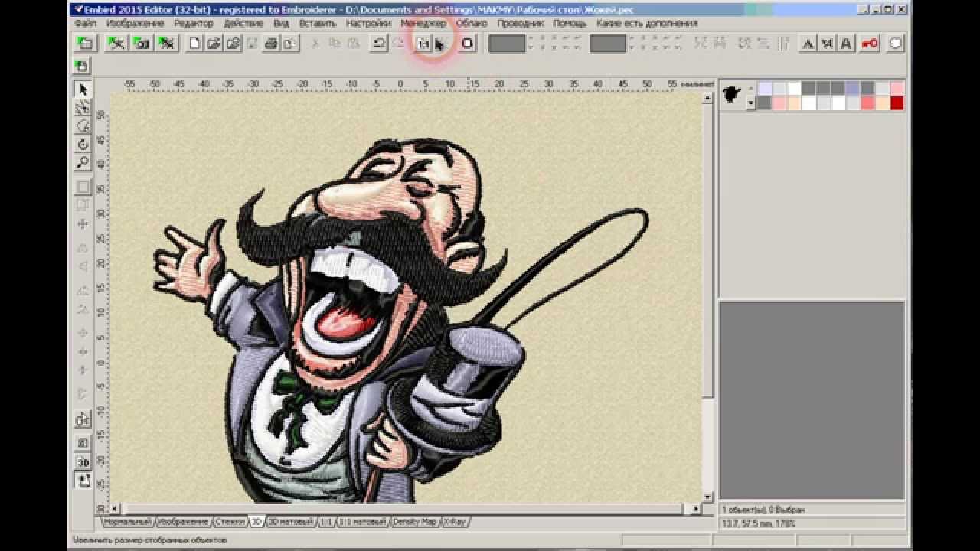980x551 pixels.
Task: Switch to the Density Map tab
Action: click(414, 522)
